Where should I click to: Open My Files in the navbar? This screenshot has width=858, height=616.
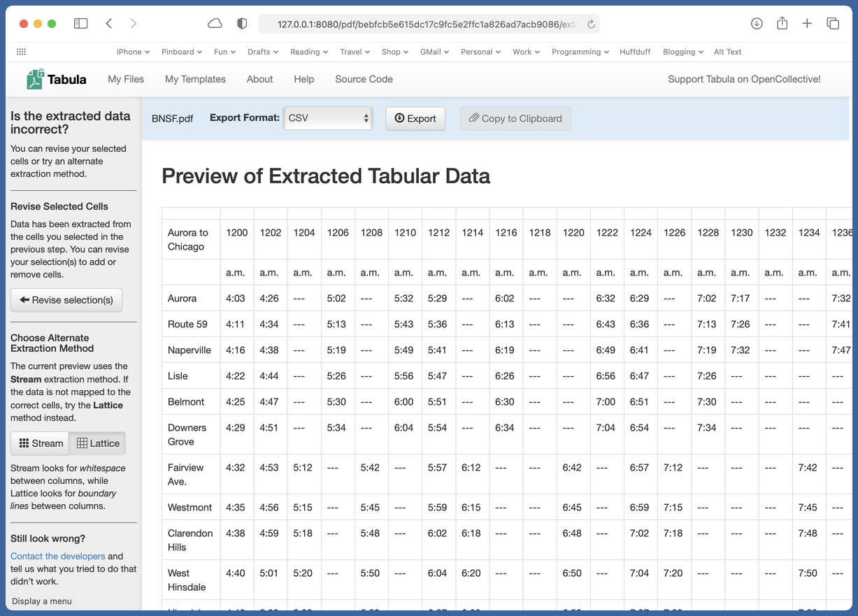click(x=126, y=80)
